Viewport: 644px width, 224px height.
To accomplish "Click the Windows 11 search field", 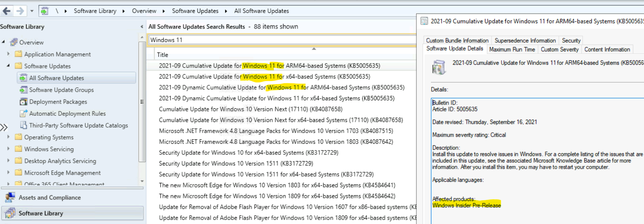I will pos(282,40).
